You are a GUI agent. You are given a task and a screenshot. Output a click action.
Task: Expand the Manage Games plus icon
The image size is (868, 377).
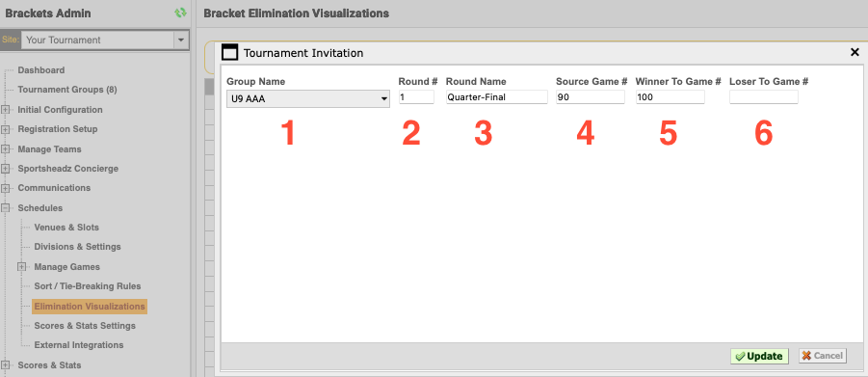click(x=22, y=267)
